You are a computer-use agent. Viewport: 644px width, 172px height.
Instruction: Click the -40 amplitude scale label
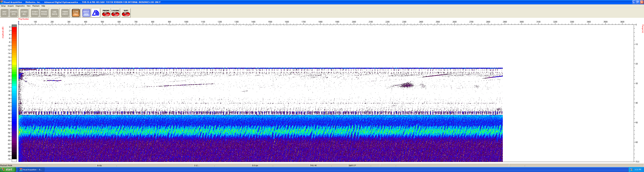click(x=9, y=103)
